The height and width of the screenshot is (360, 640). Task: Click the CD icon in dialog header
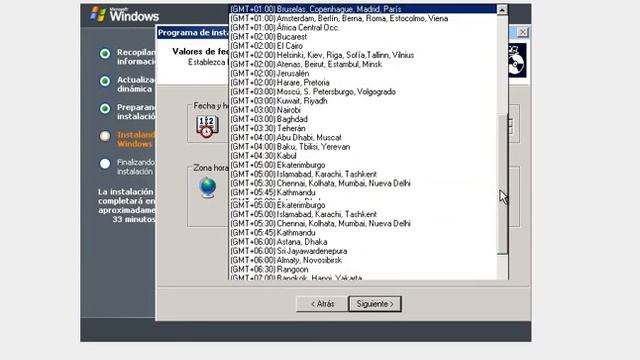tap(517, 61)
